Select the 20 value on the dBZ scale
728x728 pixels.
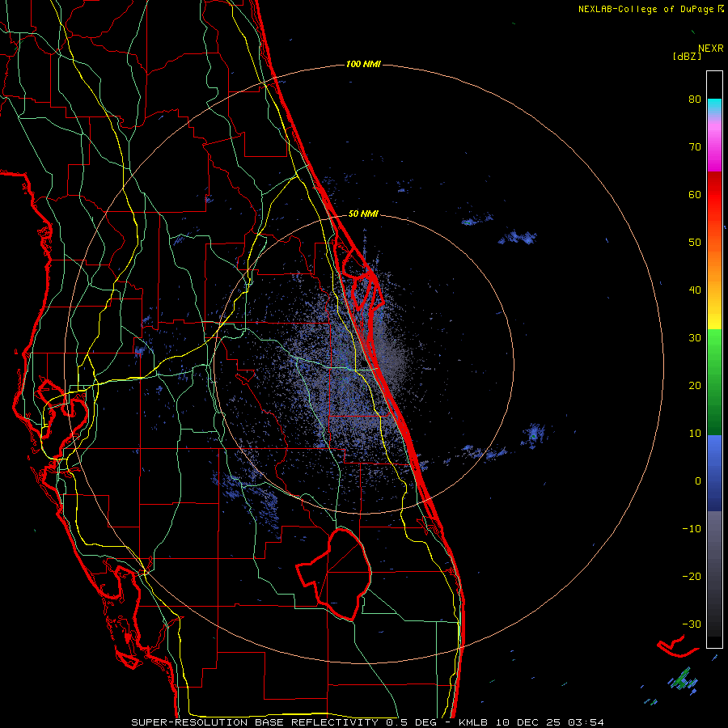pos(695,385)
